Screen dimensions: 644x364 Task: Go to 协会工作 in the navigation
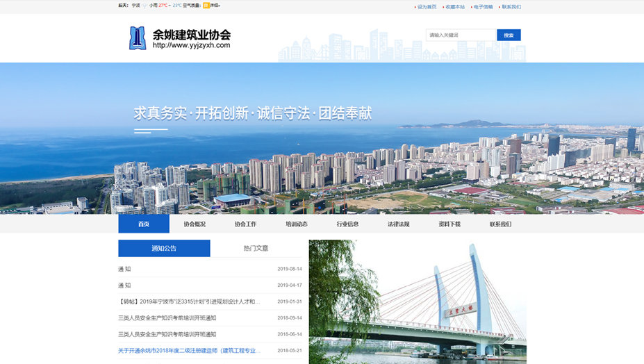[x=245, y=224]
